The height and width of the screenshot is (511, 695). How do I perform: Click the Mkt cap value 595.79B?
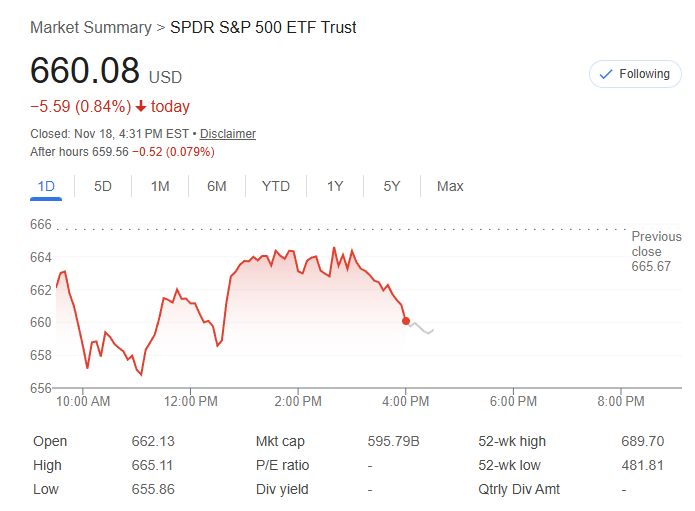coord(394,442)
